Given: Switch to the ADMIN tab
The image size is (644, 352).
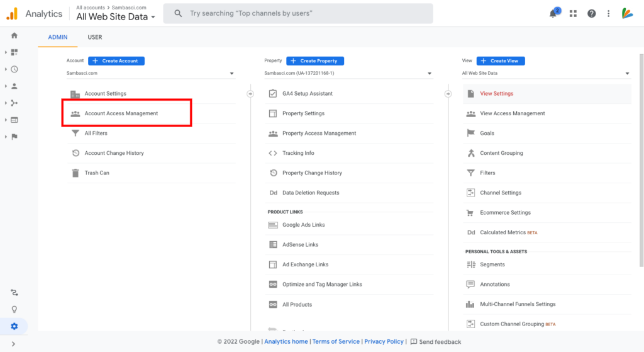Looking at the screenshot, I should tap(57, 37).
